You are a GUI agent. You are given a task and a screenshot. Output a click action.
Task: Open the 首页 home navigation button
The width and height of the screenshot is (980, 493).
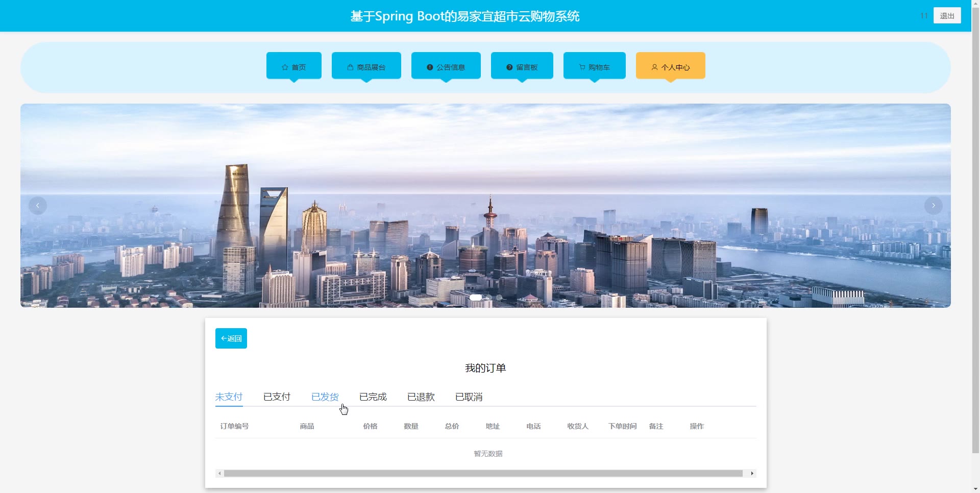294,66
